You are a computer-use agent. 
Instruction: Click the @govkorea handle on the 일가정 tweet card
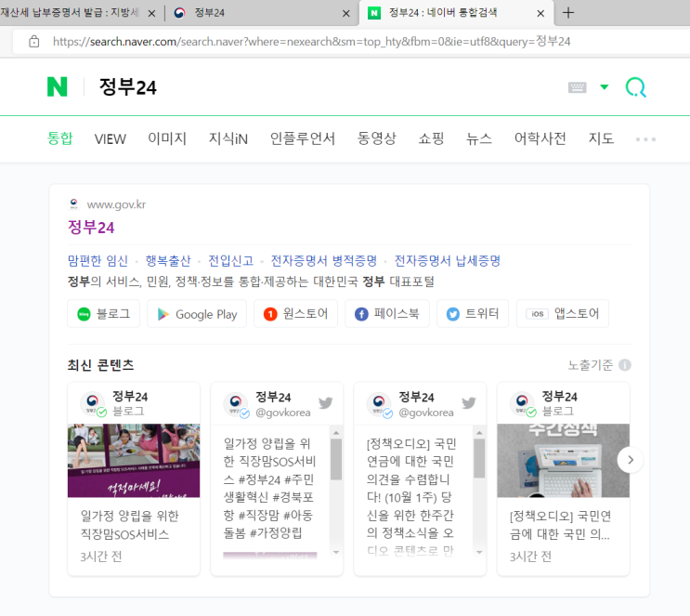[283, 413]
